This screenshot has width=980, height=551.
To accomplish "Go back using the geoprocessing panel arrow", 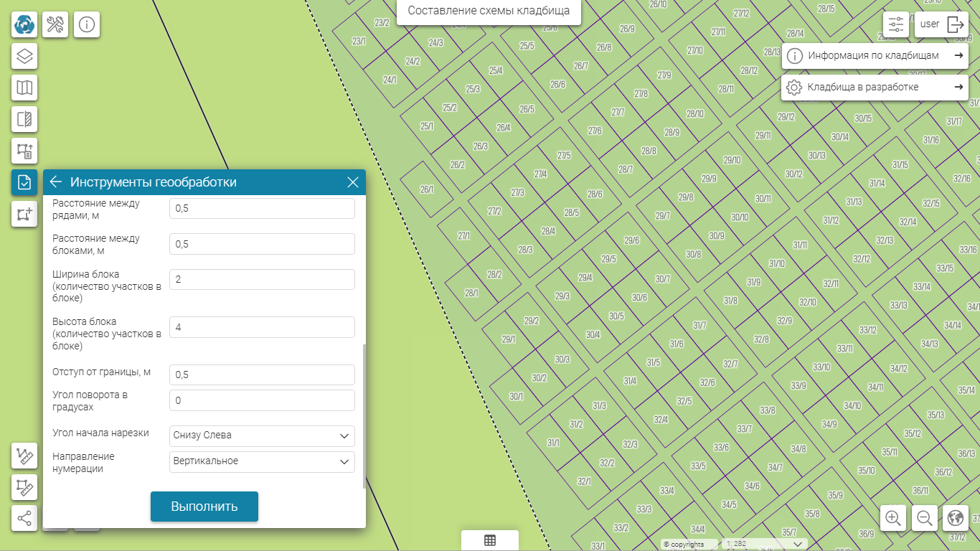I will 56,182.
